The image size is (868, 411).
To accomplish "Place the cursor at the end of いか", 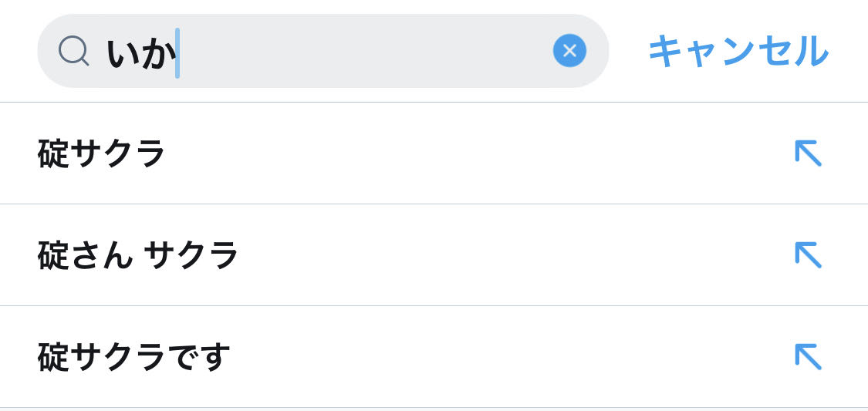I will coord(177,53).
